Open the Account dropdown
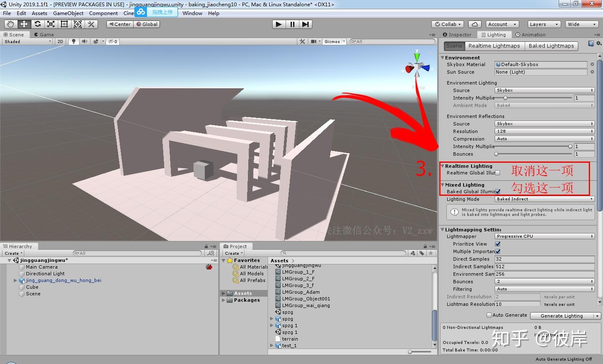 502,24
